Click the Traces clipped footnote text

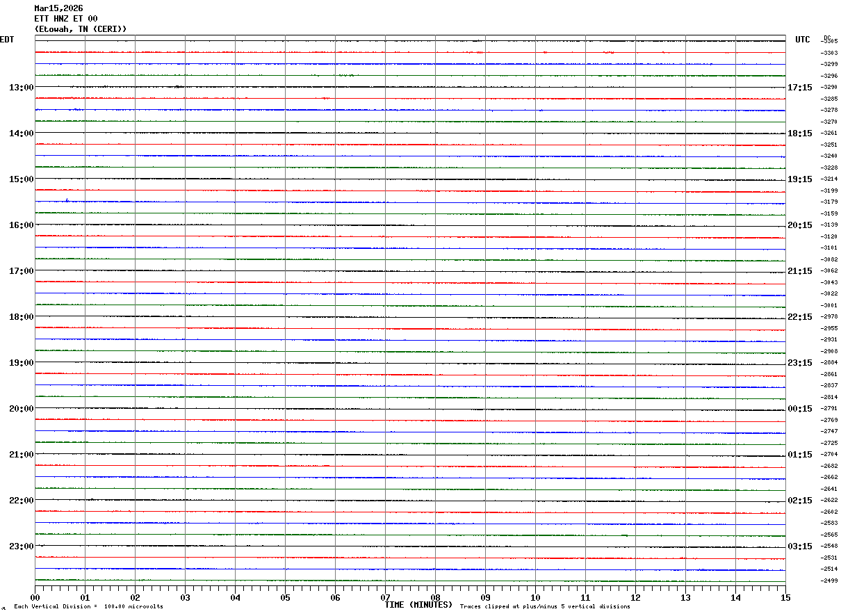coord(545,607)
